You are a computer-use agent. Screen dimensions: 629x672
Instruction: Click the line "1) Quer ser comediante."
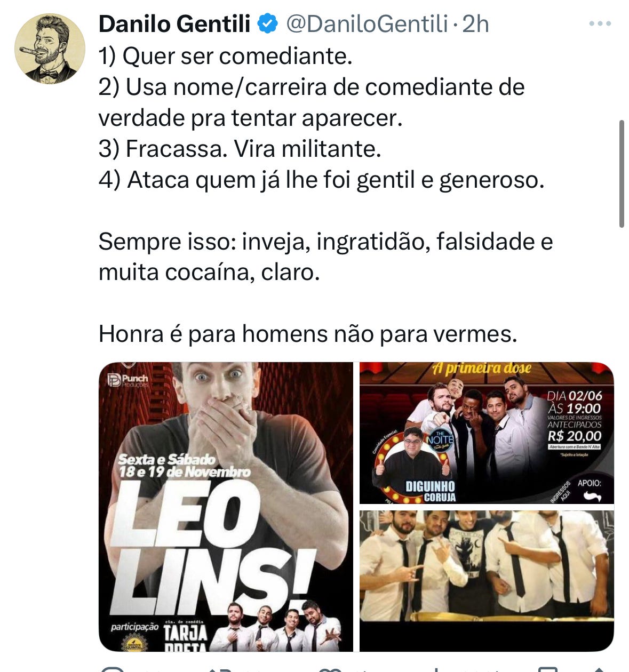click(x=226, y=56)
